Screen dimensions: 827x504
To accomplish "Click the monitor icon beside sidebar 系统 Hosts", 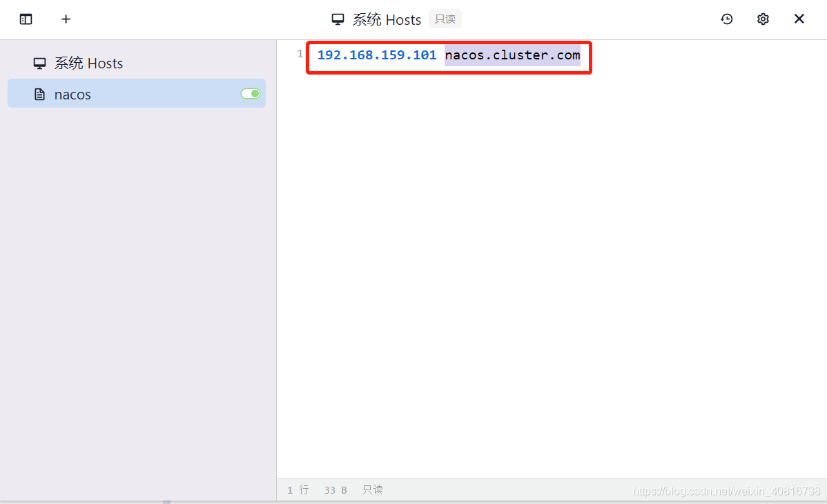I will (39, 64).
